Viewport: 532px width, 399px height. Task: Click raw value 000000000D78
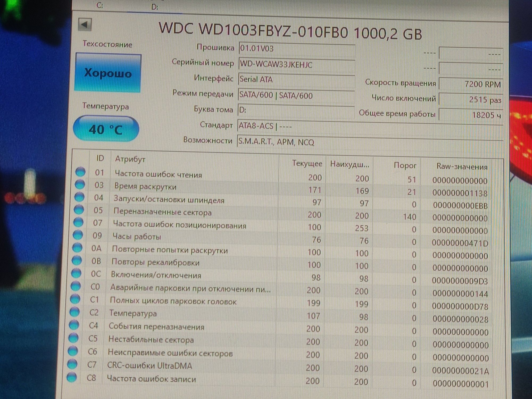[460, 306]
